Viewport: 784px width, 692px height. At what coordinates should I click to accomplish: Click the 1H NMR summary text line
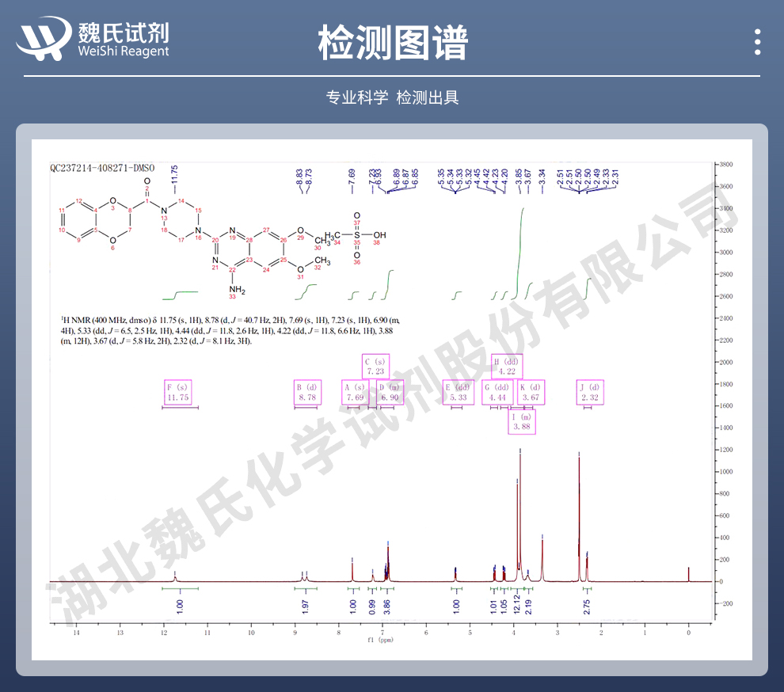tap(230, 330)
